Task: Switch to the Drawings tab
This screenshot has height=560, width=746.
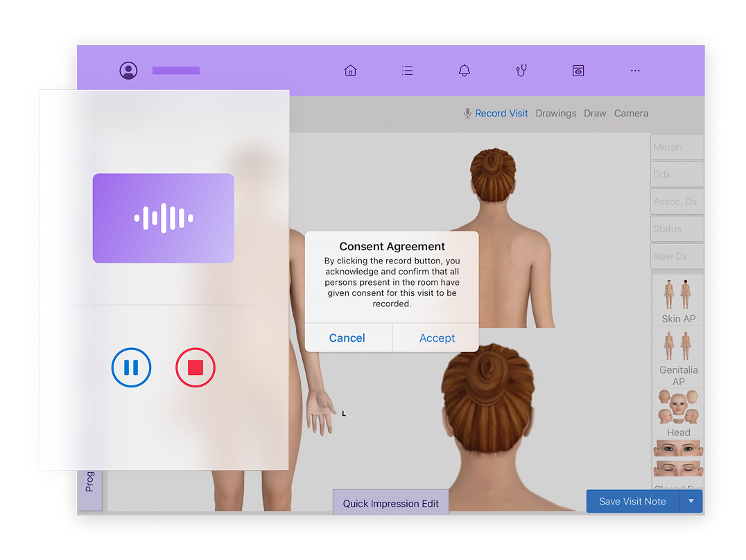Action: pos(555,113)
